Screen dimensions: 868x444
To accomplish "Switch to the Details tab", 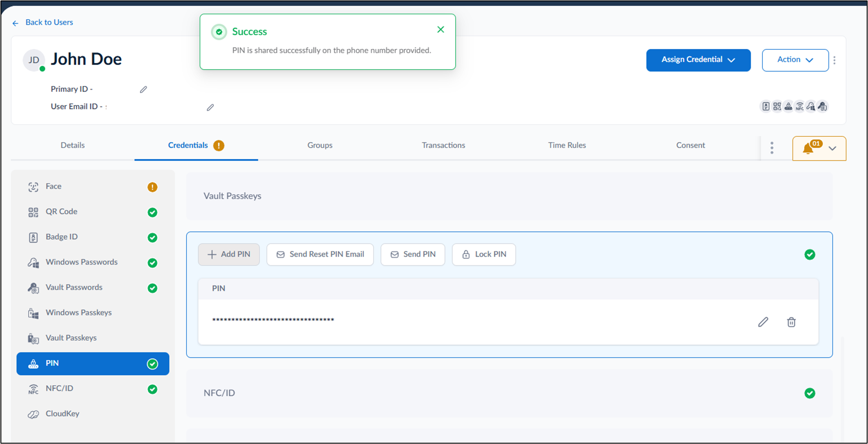I will 72,145.
